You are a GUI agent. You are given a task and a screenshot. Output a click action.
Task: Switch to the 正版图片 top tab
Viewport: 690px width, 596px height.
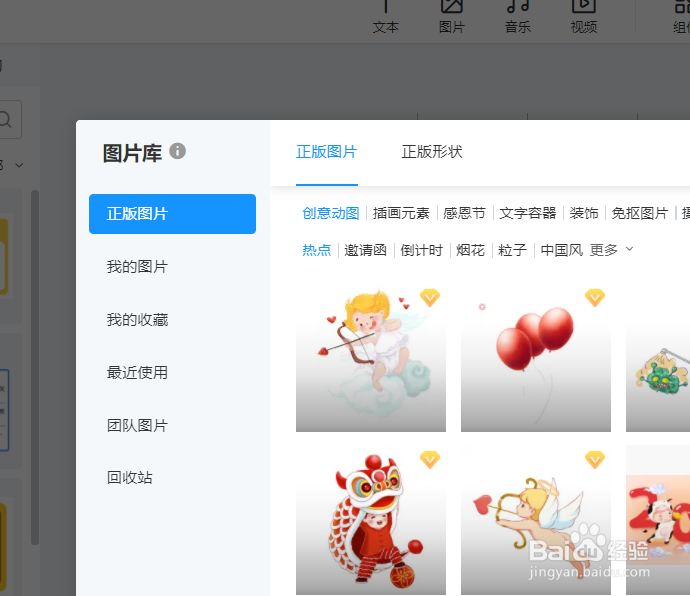pos(327,152)
